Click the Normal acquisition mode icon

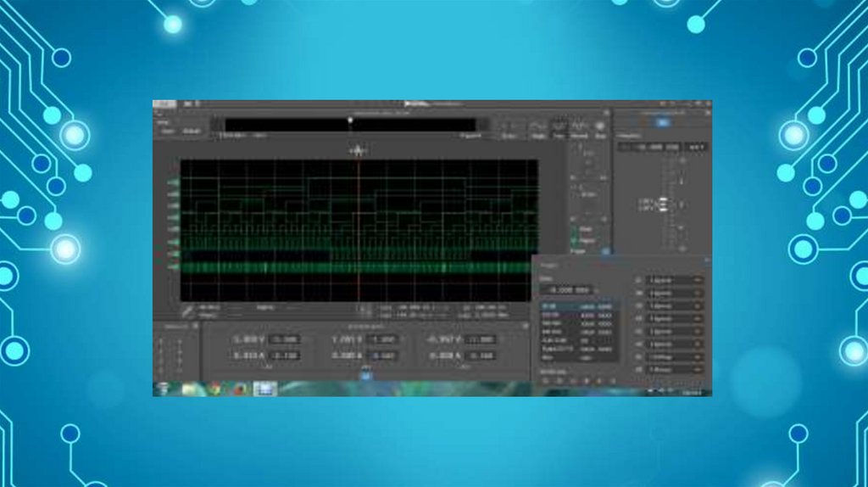pyautogui.click(x=580, y=128)
